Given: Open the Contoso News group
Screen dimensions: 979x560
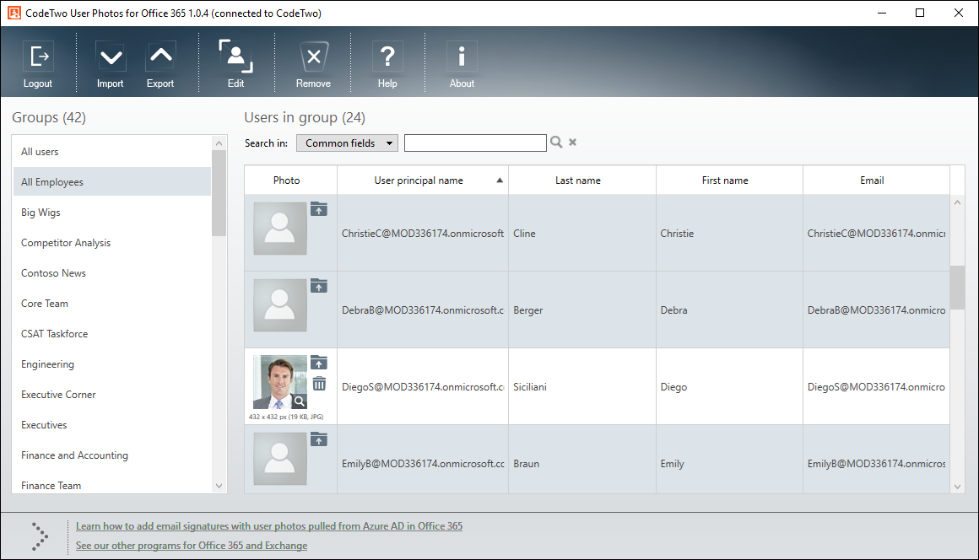Looking at the screenshot, I should pyautogui.click(x=112, y=273).
